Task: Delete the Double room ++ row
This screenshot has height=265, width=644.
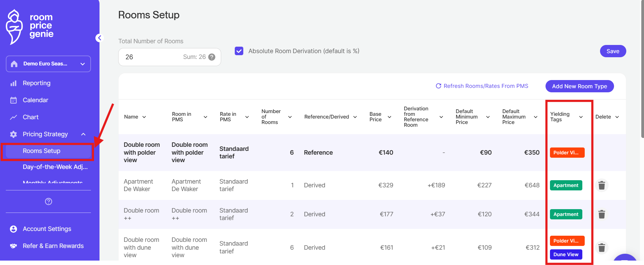Action: pyautogui.click(x=601, y=214)
